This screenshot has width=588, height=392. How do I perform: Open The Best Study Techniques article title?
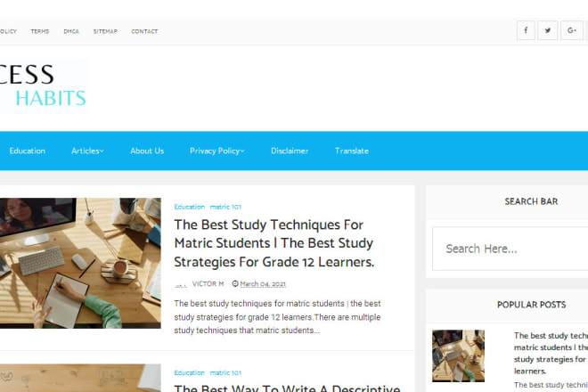(274, 243)
